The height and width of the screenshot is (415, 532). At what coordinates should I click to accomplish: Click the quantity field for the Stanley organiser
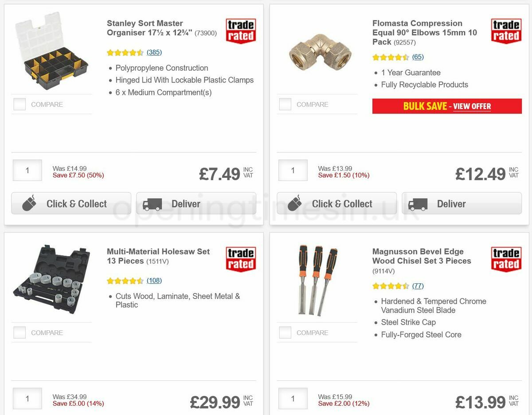27,170
